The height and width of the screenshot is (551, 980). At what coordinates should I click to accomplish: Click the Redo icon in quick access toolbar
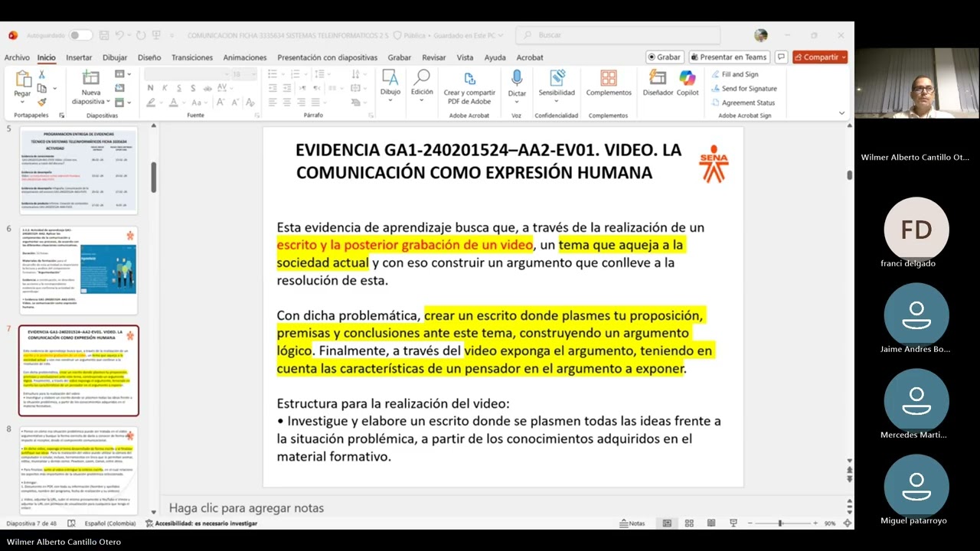point(141,35)
